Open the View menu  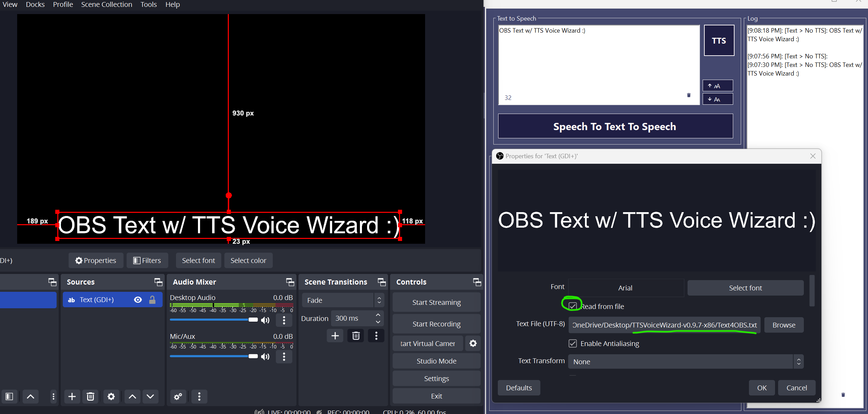(x=10, y=4)
